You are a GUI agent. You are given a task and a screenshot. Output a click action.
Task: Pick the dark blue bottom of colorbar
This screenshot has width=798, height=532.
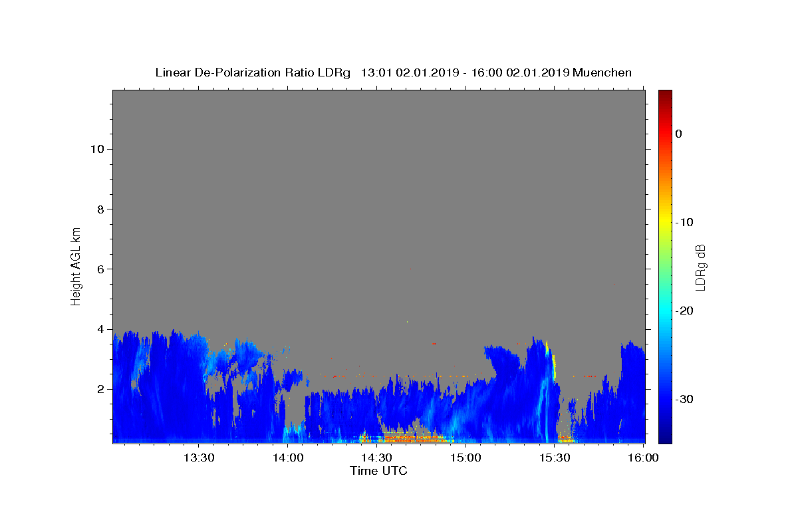[x=665, y=438]
